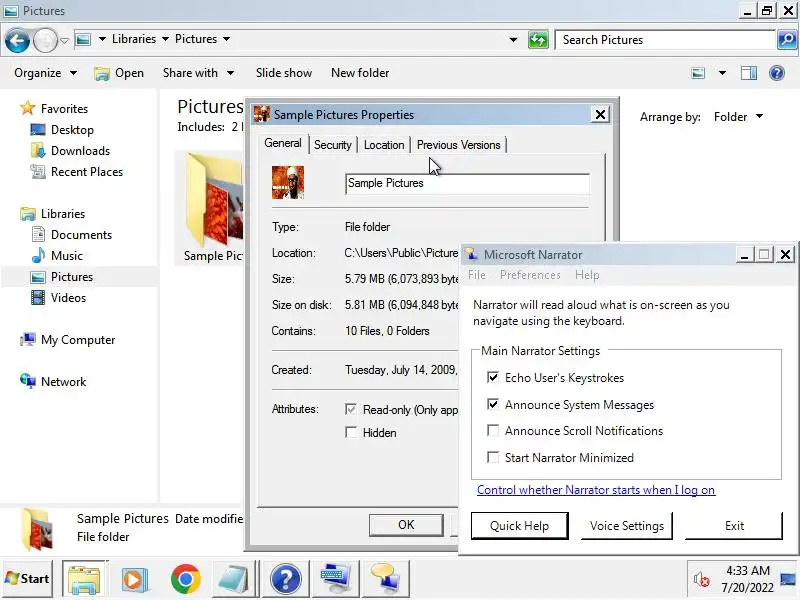Enable Start Narrator Minimized

coord(493,457)
